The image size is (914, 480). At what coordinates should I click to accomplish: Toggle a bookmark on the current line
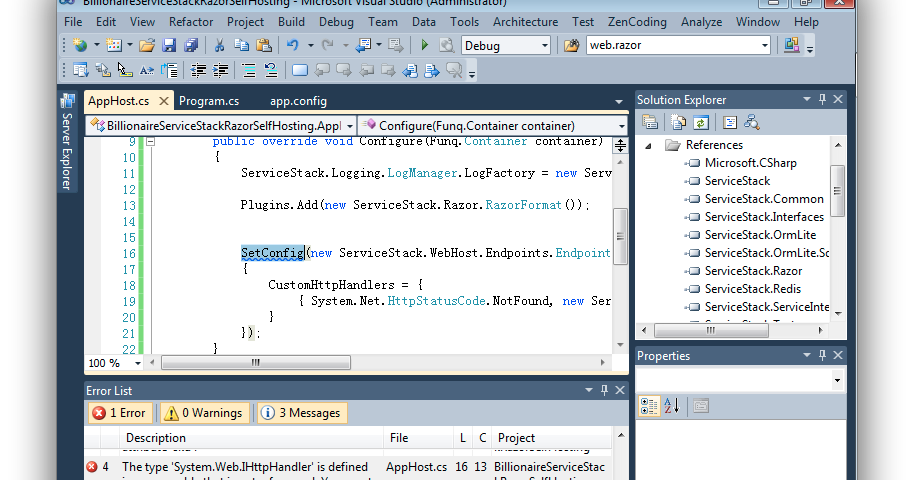pyautogui.click(x=300, y=71)
